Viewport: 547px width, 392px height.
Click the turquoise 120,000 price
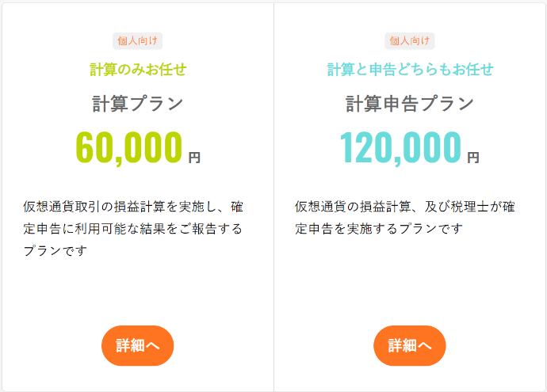(x=400, y=147)
